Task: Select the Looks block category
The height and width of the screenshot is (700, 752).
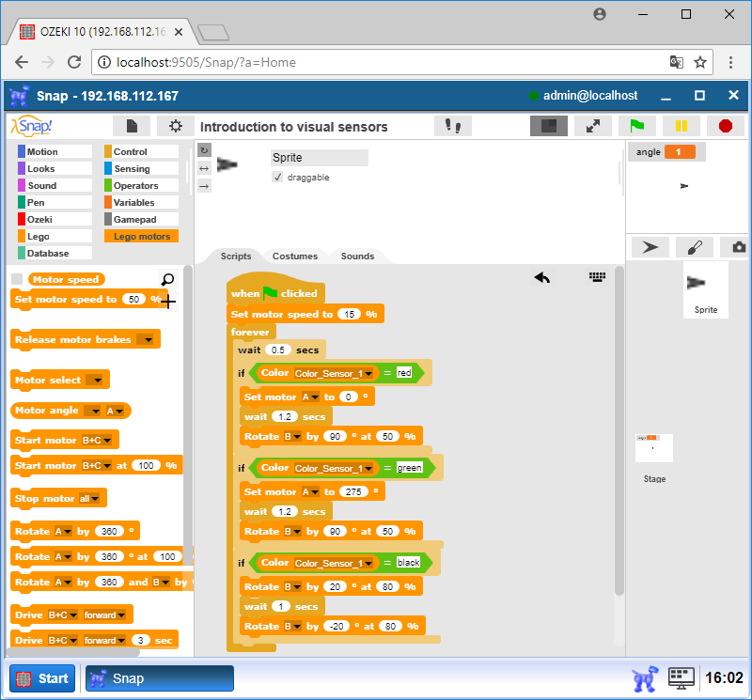Action: 55,168
